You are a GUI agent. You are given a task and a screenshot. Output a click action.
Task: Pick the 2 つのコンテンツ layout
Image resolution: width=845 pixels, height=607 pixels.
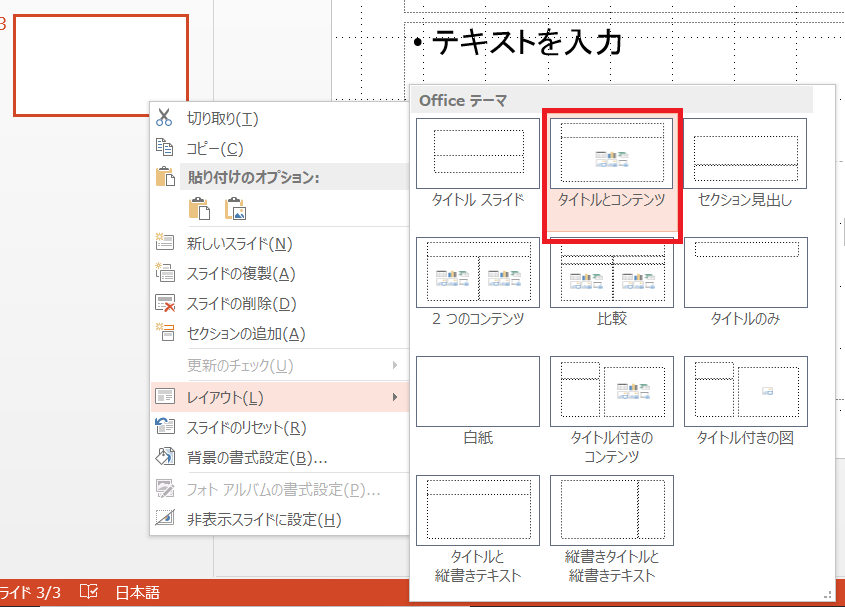[478, 282]
